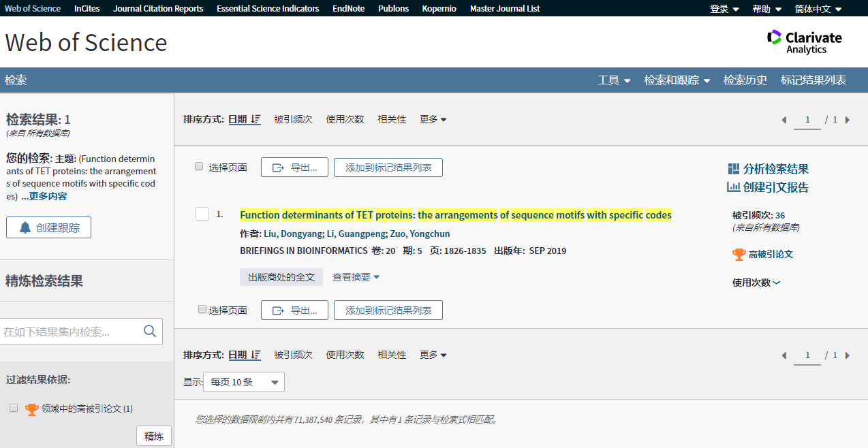Open the Function determinants of TET proteins article
Viewport: 868px width, 448px height.
coord(455,215)
